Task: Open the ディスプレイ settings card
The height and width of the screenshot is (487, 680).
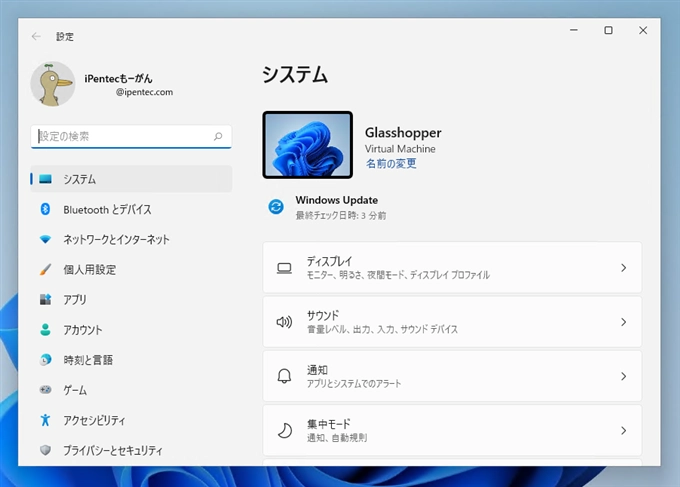Action: (452, 268)
